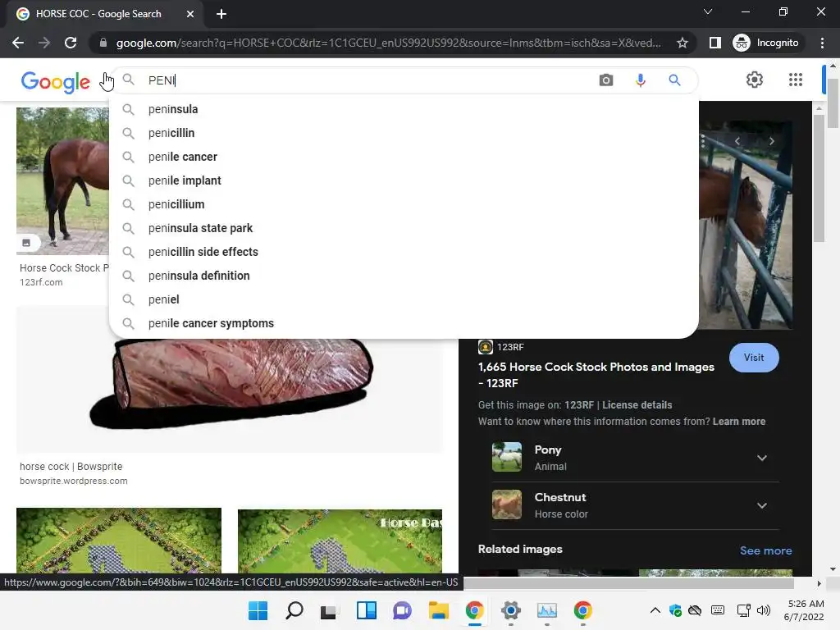Open Chat app on the taskbar

point(402,610)
